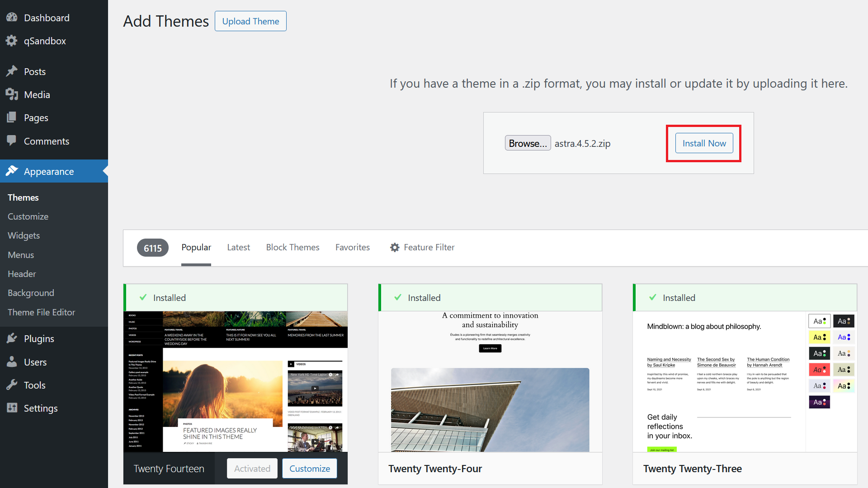Click the Plugins plug icon
Viewport: 868px width, 488px height.
12,338
